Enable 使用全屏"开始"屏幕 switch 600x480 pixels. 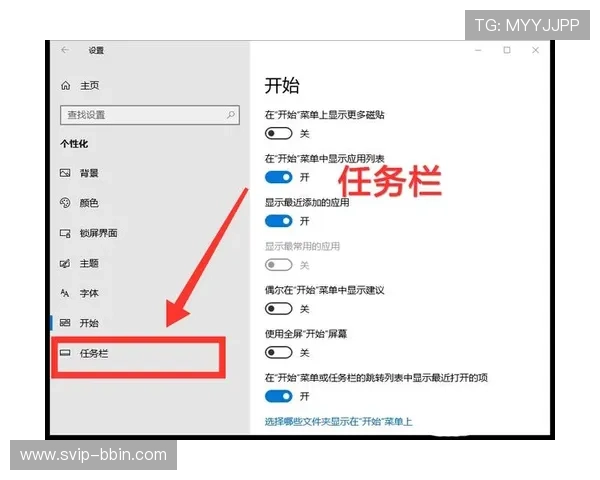tap(279, 352)
